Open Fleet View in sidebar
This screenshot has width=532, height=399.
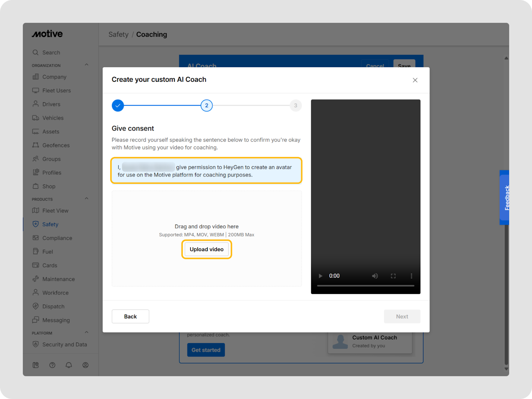click(x=55, y=211)
